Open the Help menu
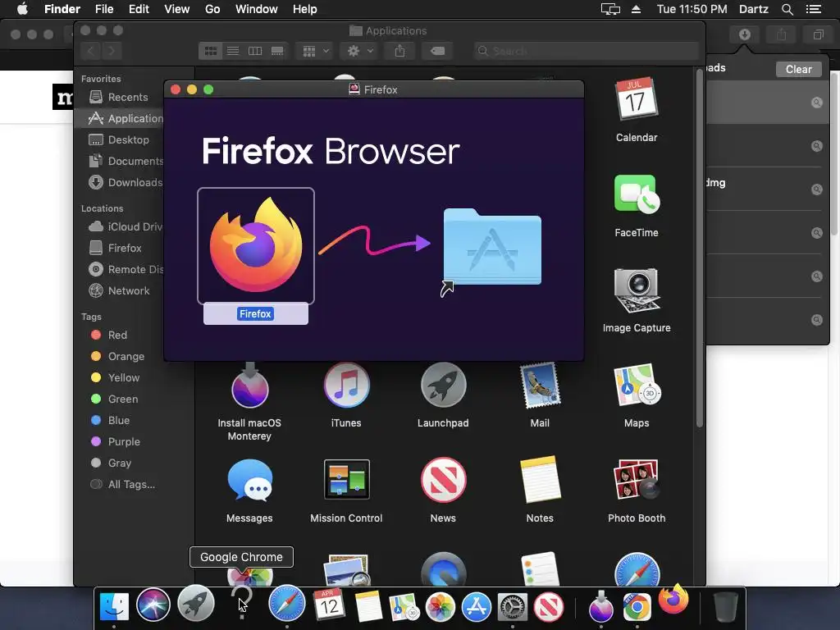 [305, 9]
